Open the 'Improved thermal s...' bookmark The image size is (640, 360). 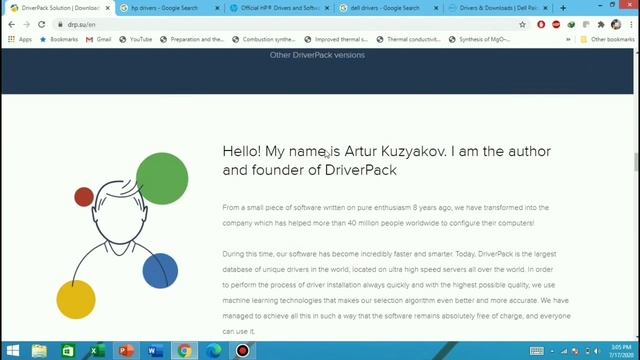point(336,39)
